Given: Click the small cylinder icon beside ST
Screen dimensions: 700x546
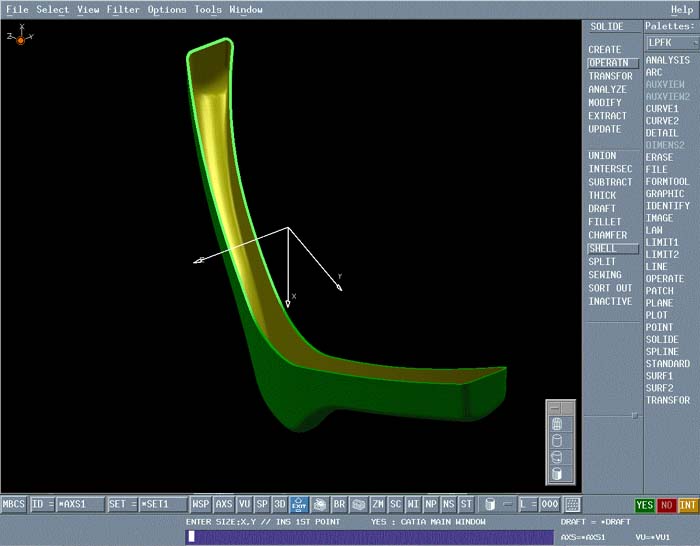Looking at the screenshot, I should (x=489, y=505).
